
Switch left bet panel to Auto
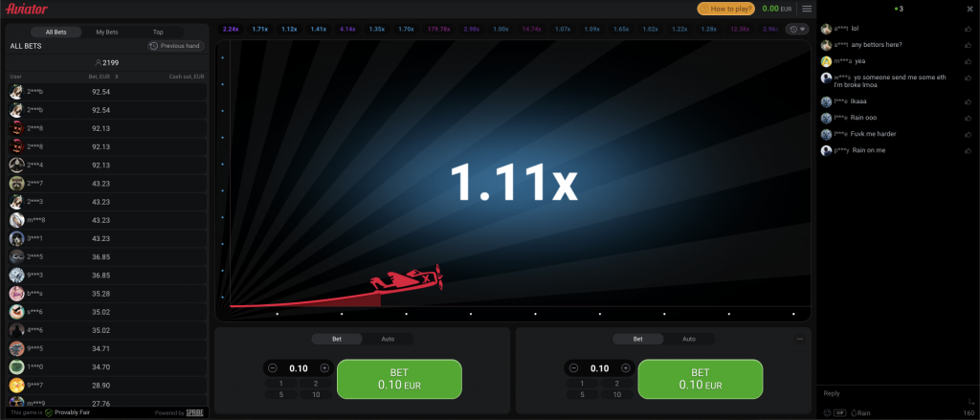tap(388, 339)
